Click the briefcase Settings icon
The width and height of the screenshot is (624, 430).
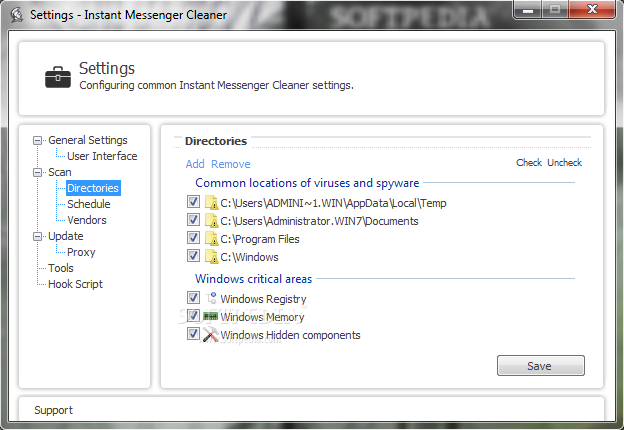pyautogui.click(x=58, y=77)
